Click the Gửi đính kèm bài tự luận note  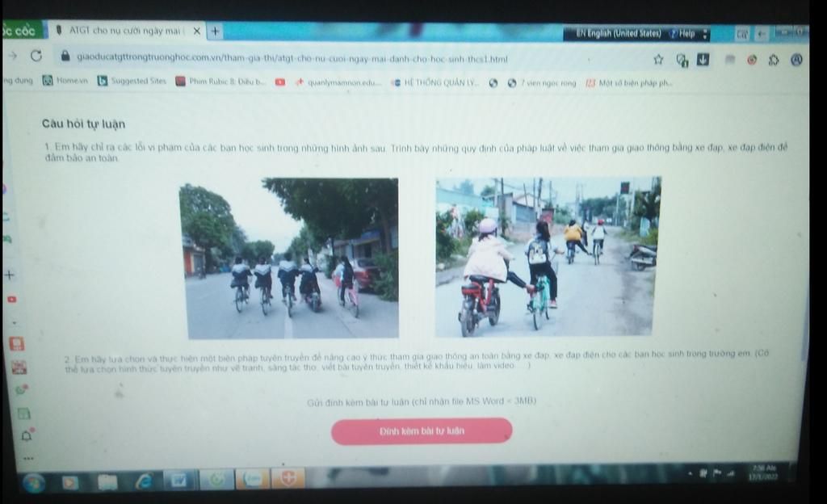click(x=422, y=401)
